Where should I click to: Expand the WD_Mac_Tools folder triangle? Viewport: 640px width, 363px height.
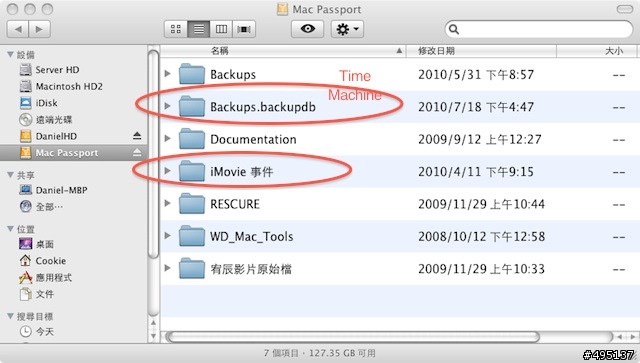tap(167, 236)
